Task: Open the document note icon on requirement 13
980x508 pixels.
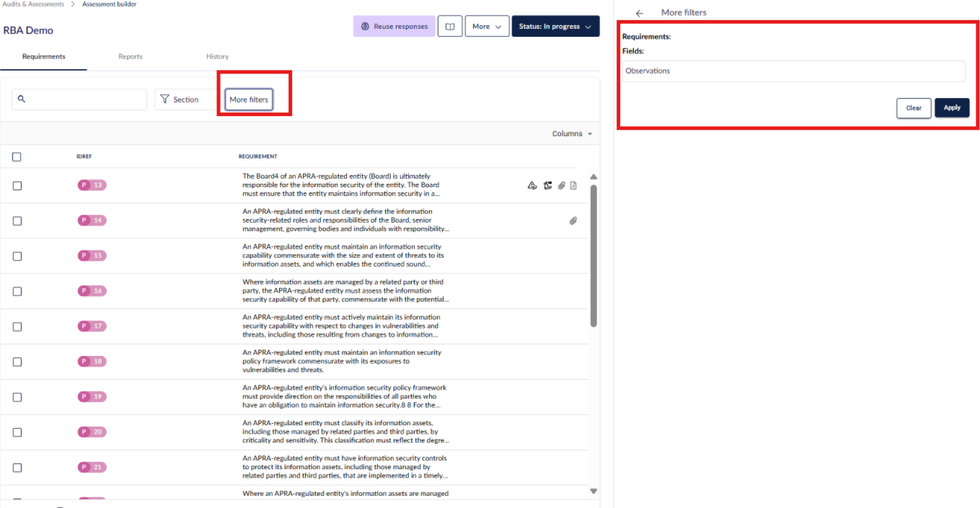Action: (573, 185)
